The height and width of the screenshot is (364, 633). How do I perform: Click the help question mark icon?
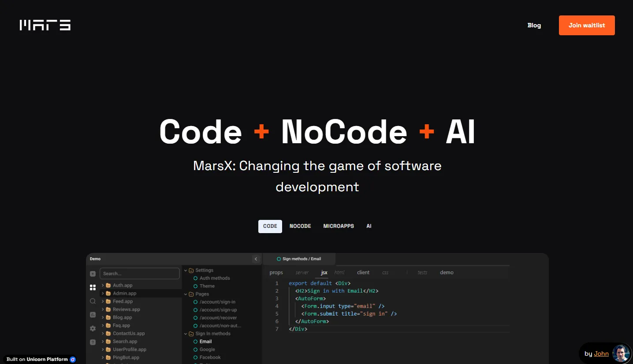tap(93, 342)
